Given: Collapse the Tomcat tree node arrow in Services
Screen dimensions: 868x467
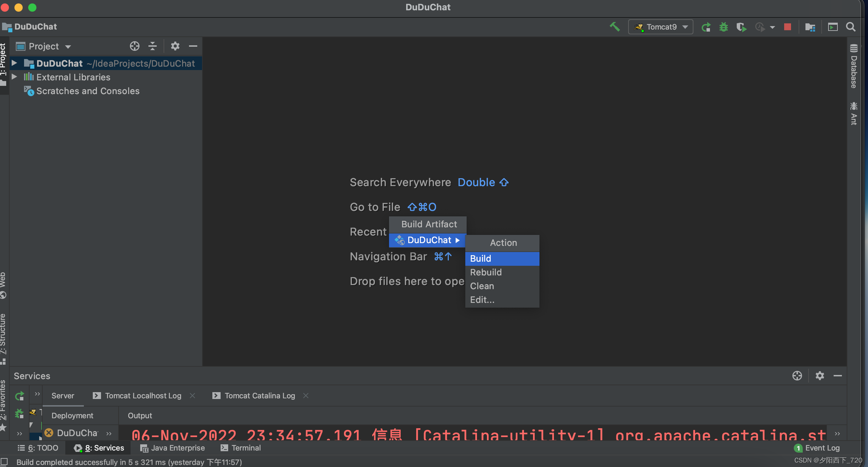Looking at the screenshot, I should [x=32, y=425].
